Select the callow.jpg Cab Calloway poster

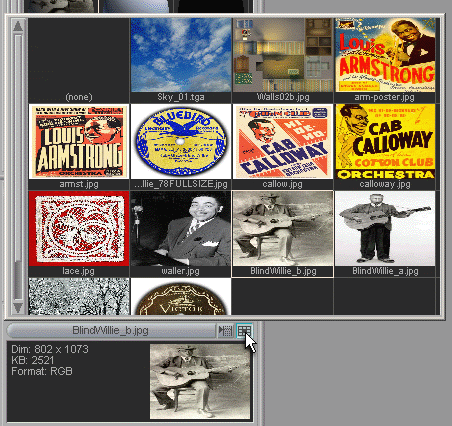[283, 147]
